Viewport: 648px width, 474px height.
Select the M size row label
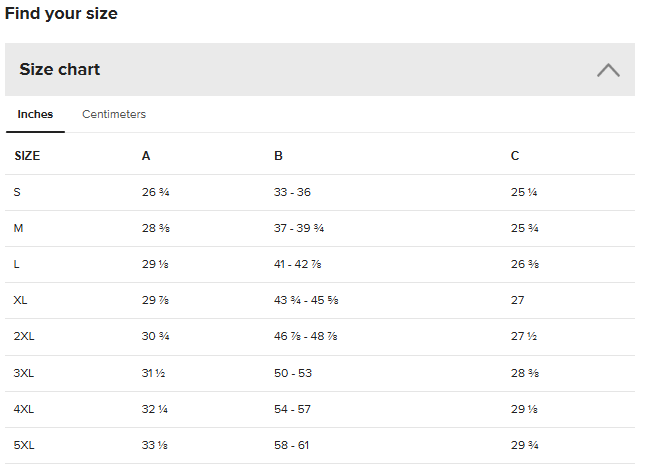click(x=18, y=228)
